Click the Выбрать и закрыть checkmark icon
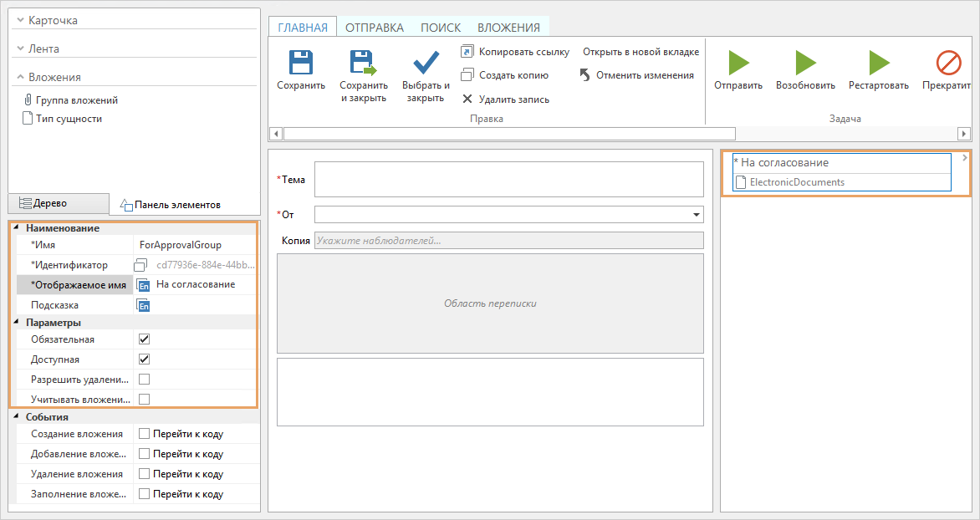Viewport: 980px width, 520px height. pos(426,64)
